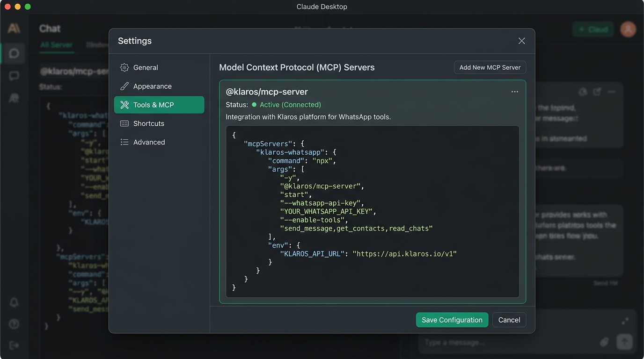
Task: Send message with the arrow button
Action: coord(624,342)
